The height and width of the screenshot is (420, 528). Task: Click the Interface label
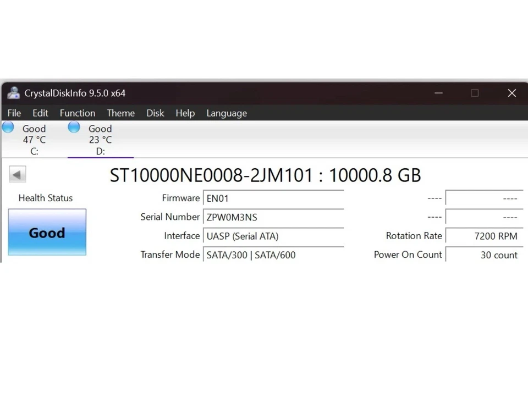182,236
